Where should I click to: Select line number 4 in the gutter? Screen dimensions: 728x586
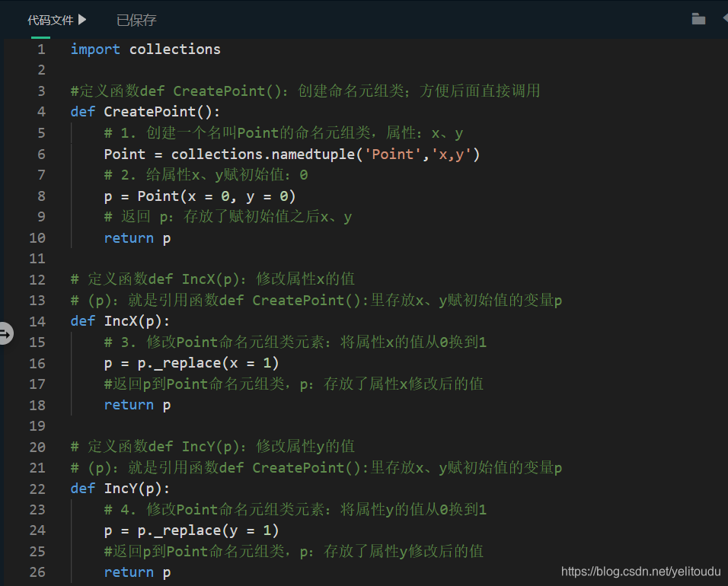[41, 112]
